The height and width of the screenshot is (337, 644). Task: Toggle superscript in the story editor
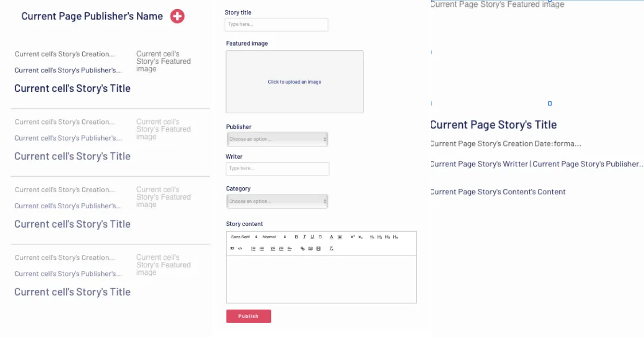click(x=353, y=237)
